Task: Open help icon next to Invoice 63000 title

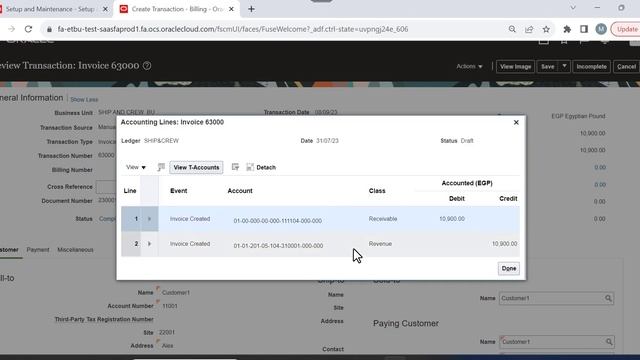Action: click(x=147, y=65)
